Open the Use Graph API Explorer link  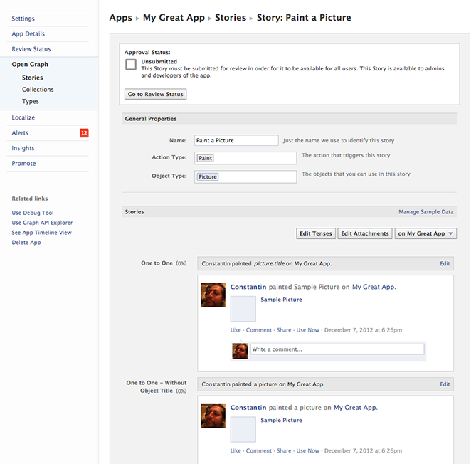(42, 223)
